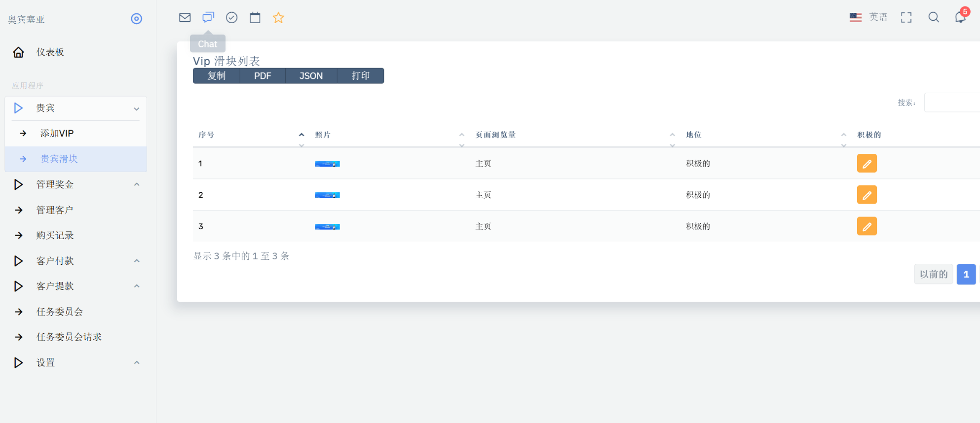Toggle fullscreen mode icon
The image size is (980, 423).
tap(906, 18)
